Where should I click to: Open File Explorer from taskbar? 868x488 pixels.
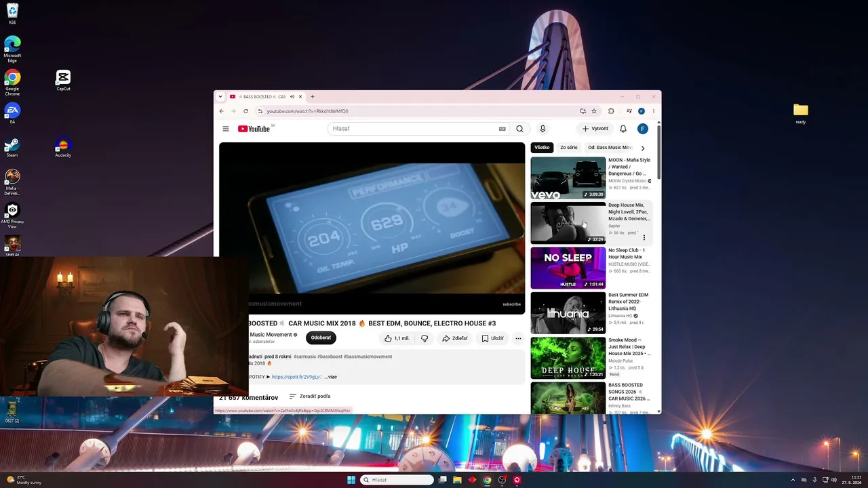(x=457, y=480)
